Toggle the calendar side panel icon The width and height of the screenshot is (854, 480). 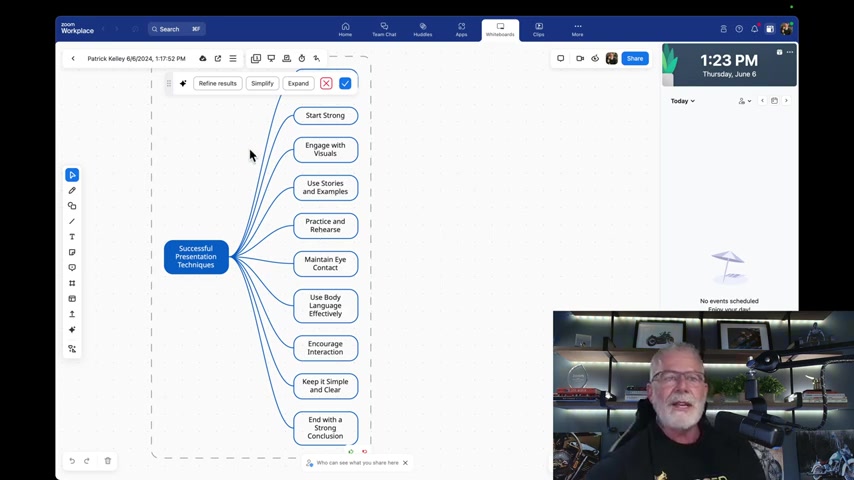click(x=770, y=29)
